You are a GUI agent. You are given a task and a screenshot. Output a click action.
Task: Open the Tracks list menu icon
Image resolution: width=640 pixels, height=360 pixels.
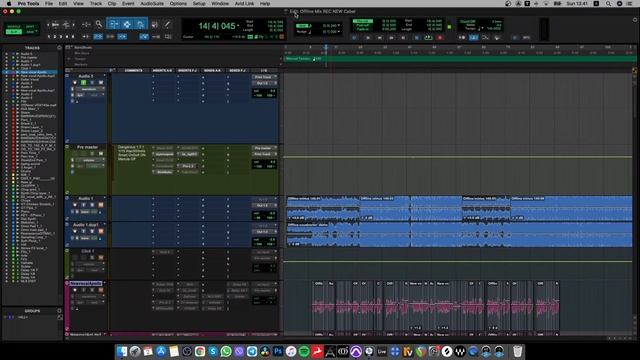tap(60, 48)
